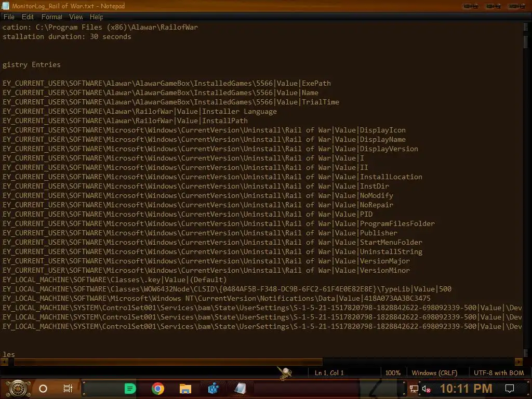532x399 pixels.
Task: Open the network status tray icon
Action: tap(414, 389)
